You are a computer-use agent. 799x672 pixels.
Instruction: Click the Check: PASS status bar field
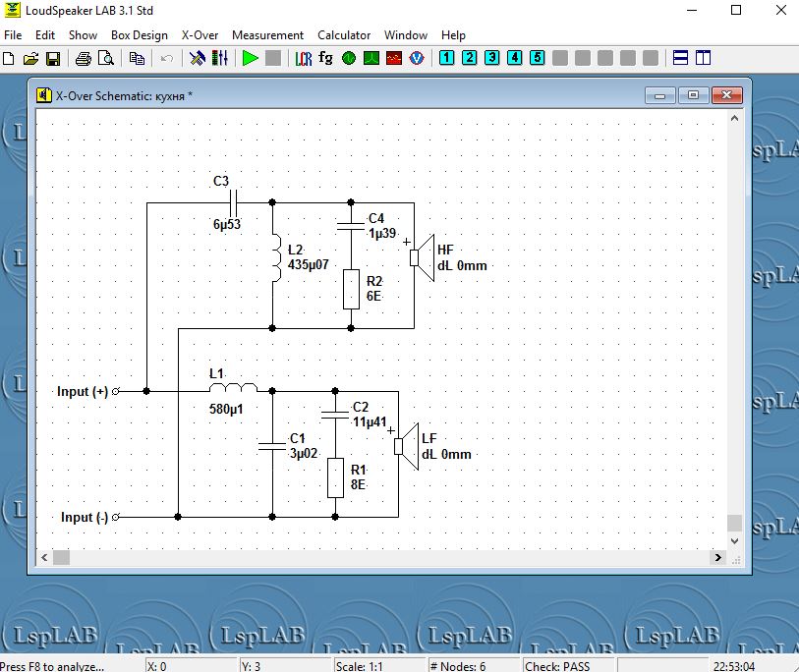point(569,666)
